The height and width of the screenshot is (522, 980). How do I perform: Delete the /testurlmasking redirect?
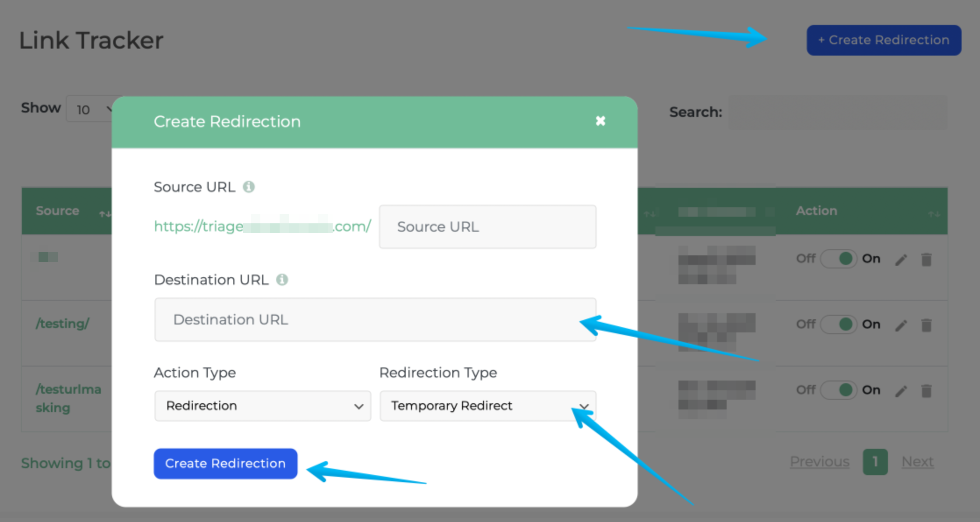tap(927, 390)
